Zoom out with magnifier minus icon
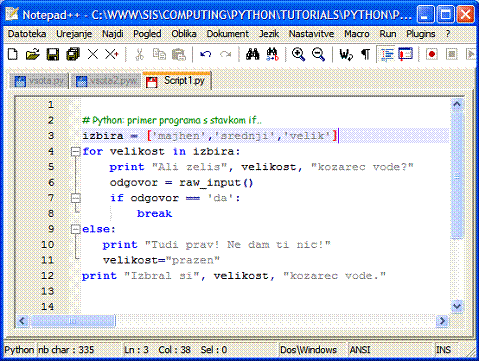Screen dimensions: 480x362 (318, 54)
